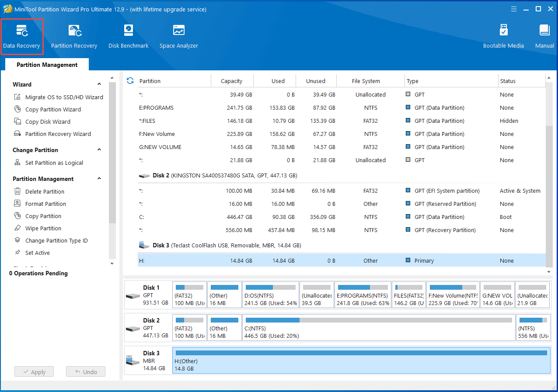Sort by File System column header
558x392 pixels.
click(370, 81)
